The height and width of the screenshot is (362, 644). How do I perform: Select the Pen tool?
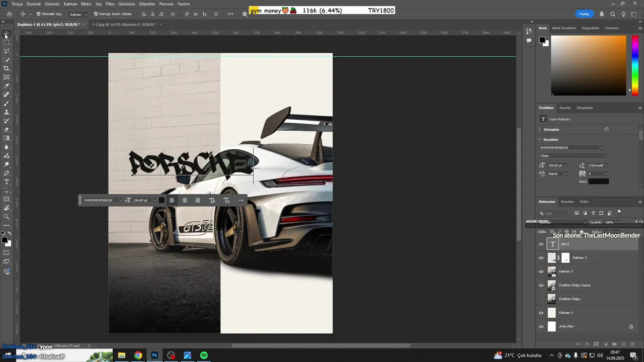(7, 173)
